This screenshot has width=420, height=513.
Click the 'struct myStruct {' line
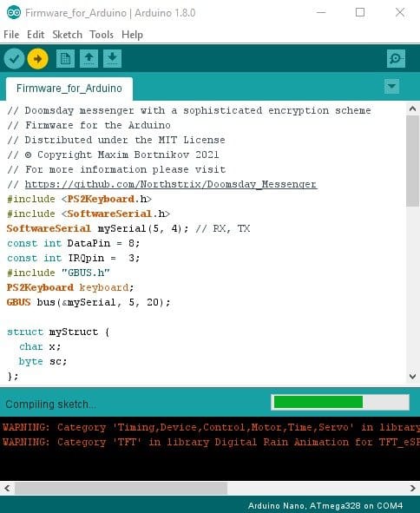click(58, 332)
